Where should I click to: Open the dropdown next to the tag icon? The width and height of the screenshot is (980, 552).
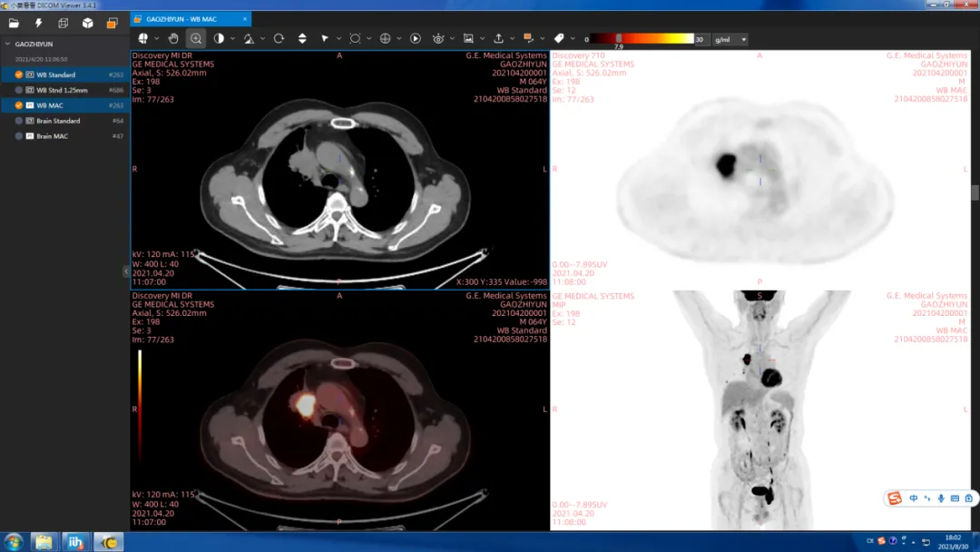click(573, 39)
